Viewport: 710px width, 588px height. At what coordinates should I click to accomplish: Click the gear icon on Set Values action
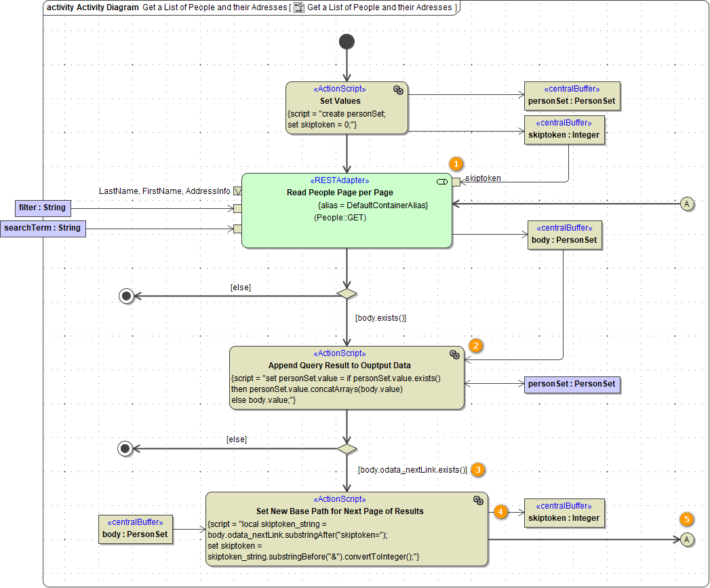pos(399,90)
